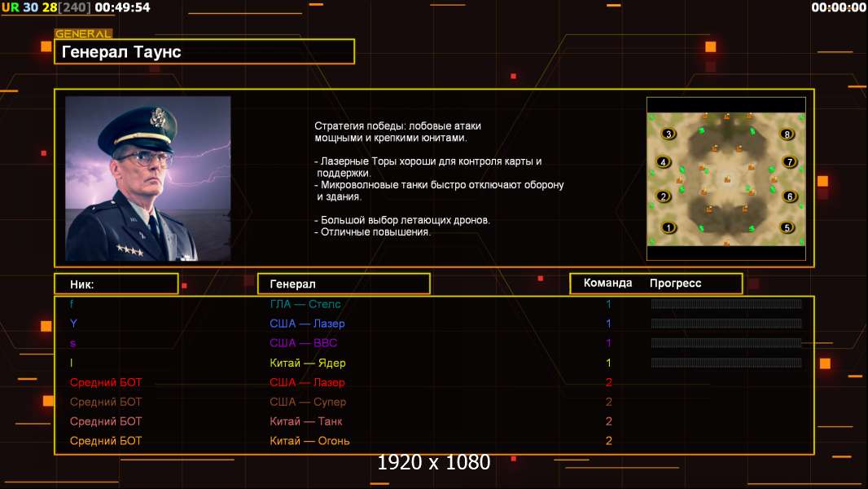Select player nickname 'f' in the list
868x489 pixels.
[x=72, y=304]
